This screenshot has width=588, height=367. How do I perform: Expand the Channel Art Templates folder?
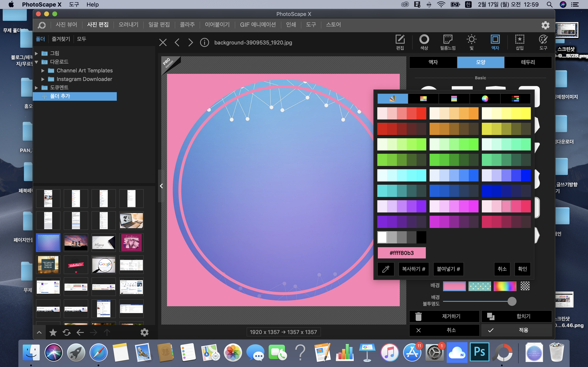[43, 71]
